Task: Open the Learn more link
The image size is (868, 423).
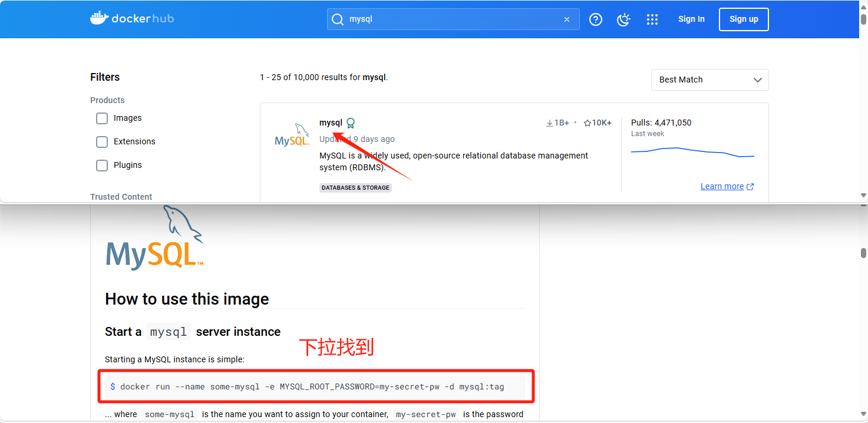Action: tap(727, 186)
